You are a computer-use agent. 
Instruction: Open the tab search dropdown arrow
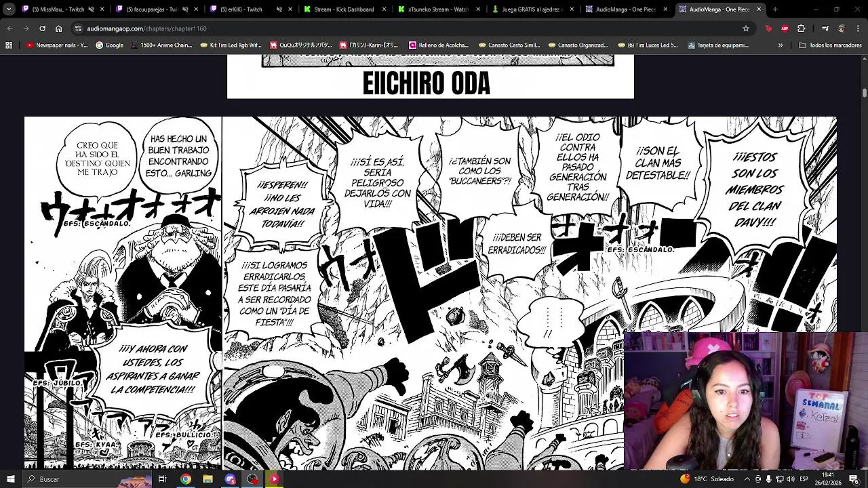coord(9,9)
